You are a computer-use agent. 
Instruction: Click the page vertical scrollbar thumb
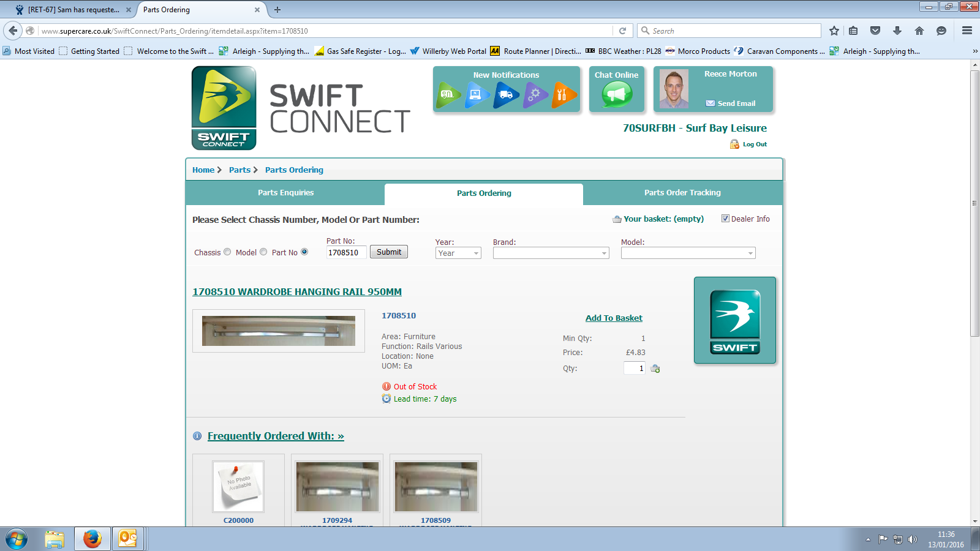pos(974,203)
